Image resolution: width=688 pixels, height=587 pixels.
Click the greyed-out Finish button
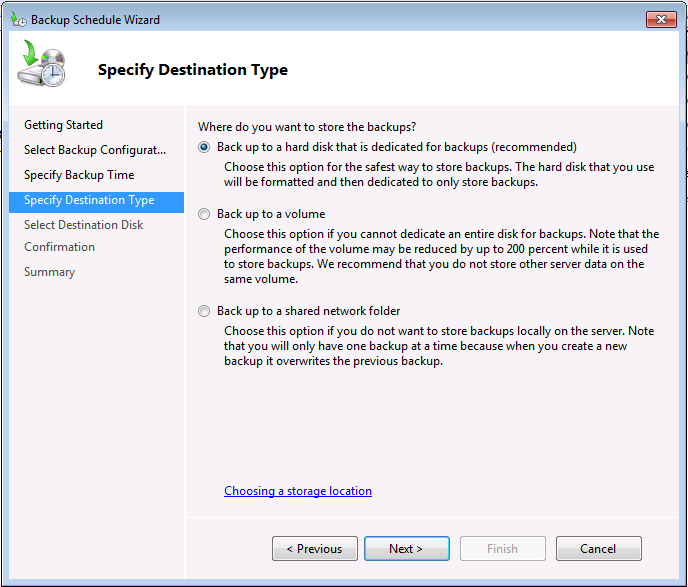pos(502,549)
